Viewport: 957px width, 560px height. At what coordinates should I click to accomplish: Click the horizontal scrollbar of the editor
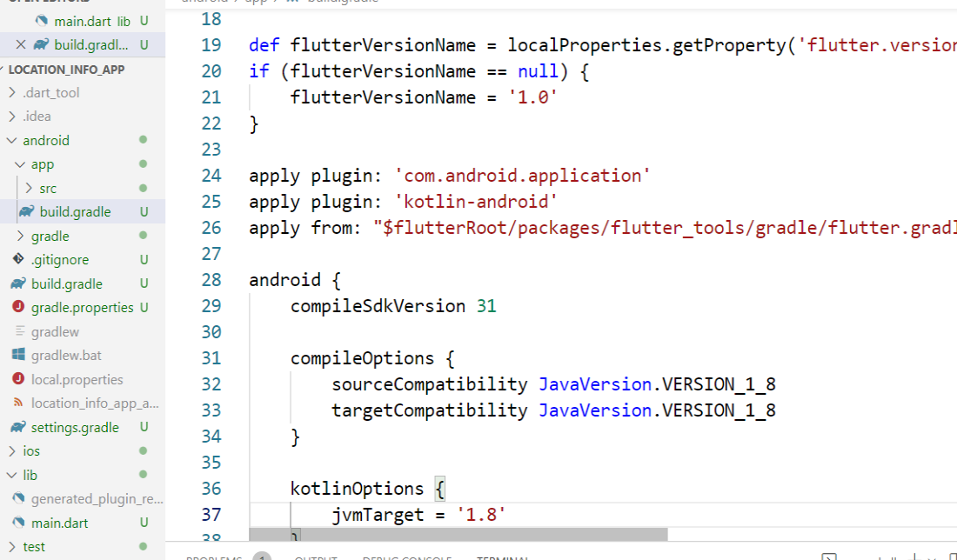click(x=458, y=535)
